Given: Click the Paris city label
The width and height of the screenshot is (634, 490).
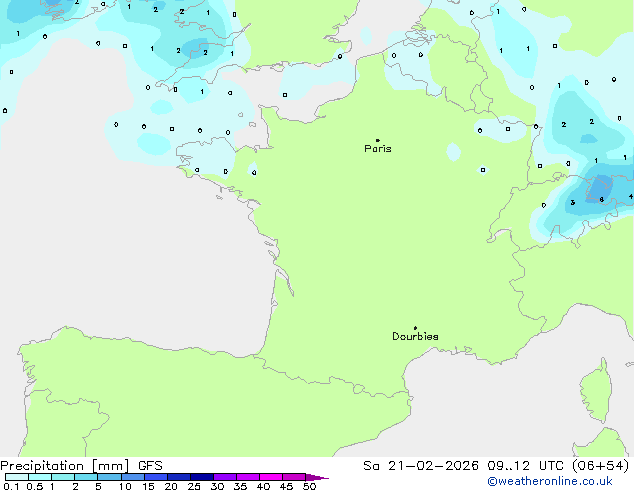Looking at the screenshot, I should coord(378,149).
